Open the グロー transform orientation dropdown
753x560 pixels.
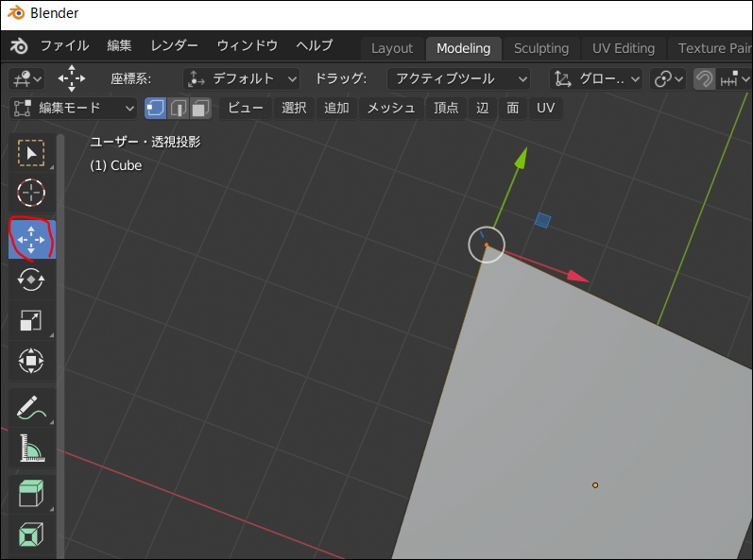596,78
